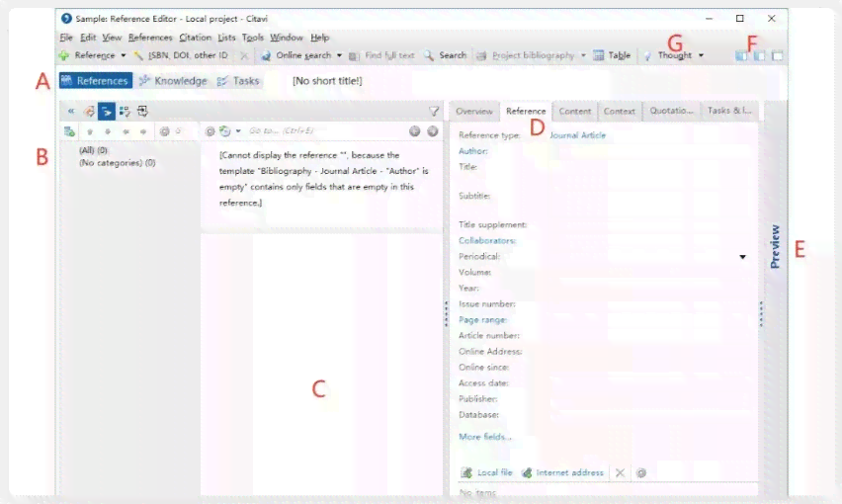Open the File menu
The width and height of the screenshot is (842, 504).
[66, 38]
